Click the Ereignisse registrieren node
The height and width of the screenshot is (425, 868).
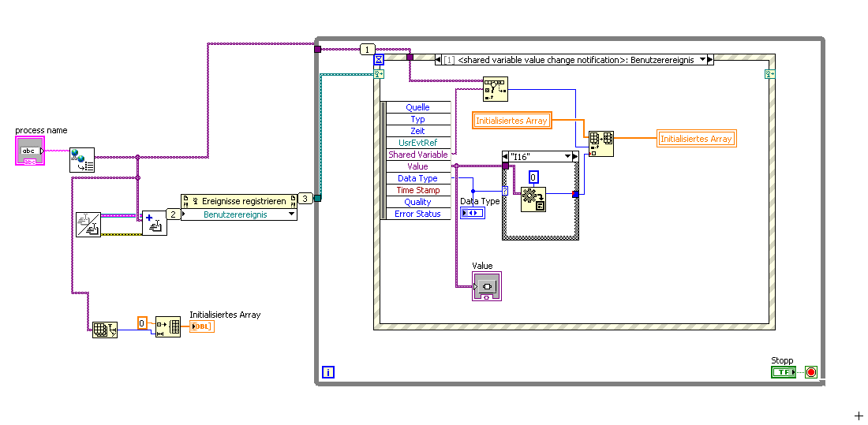pos(238,201)
